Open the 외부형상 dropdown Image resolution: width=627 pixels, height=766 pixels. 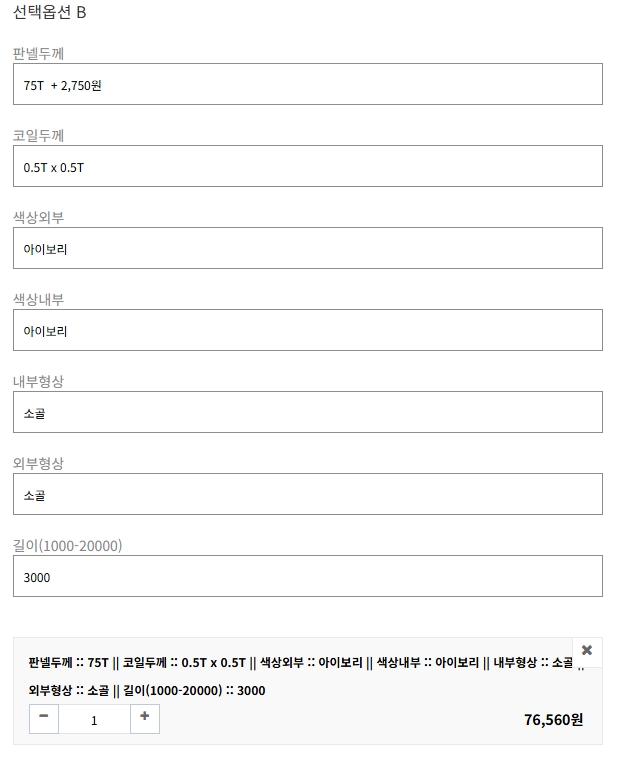tap(307, 495)
